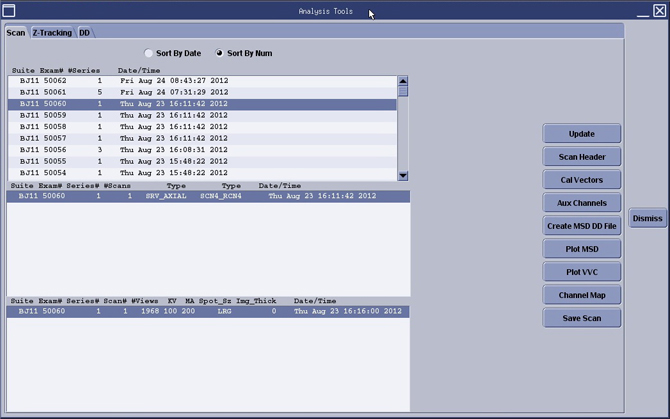Viewport: 670px width, 419px height.
Task: Click the exam list scroll-up arrow
Action: (x=403, y=81)
